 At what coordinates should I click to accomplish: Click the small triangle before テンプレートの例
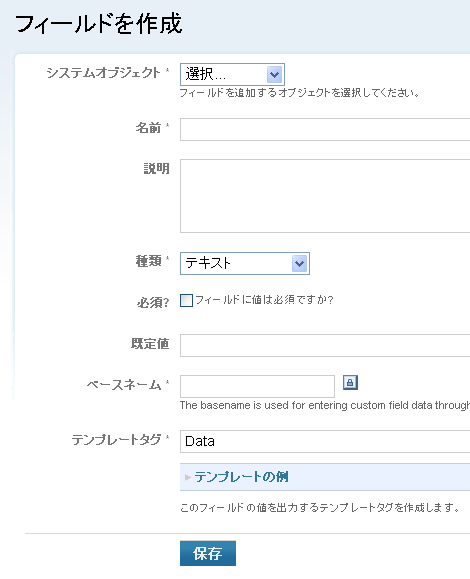tap(188, 477)
